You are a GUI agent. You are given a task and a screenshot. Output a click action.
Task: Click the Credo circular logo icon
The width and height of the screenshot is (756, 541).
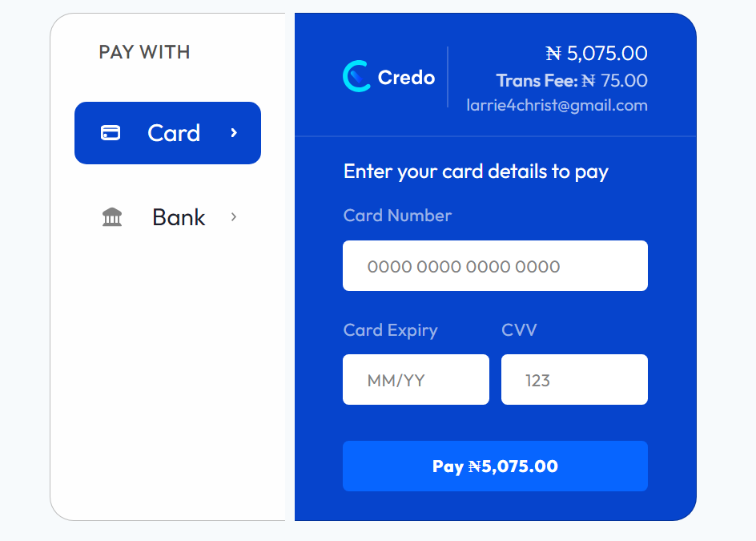[x=357, y=76]
